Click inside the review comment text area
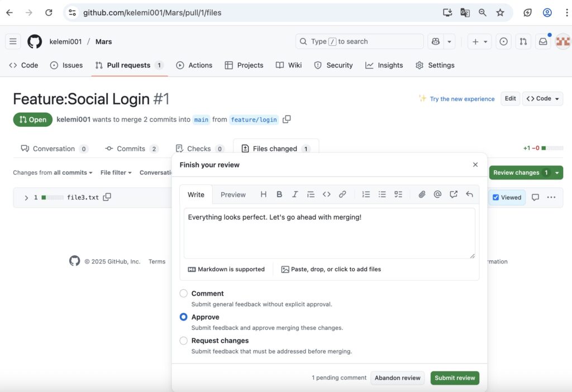 point(329,235)
